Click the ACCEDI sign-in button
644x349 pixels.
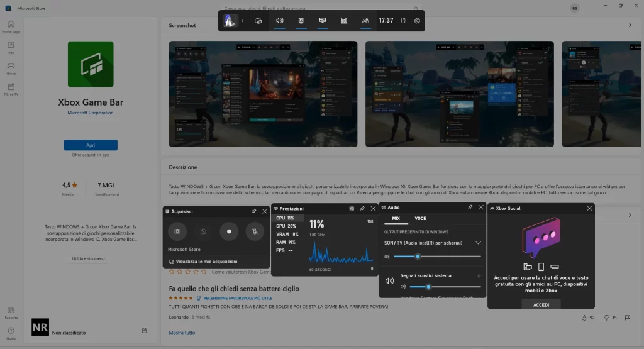click(541, 304)
